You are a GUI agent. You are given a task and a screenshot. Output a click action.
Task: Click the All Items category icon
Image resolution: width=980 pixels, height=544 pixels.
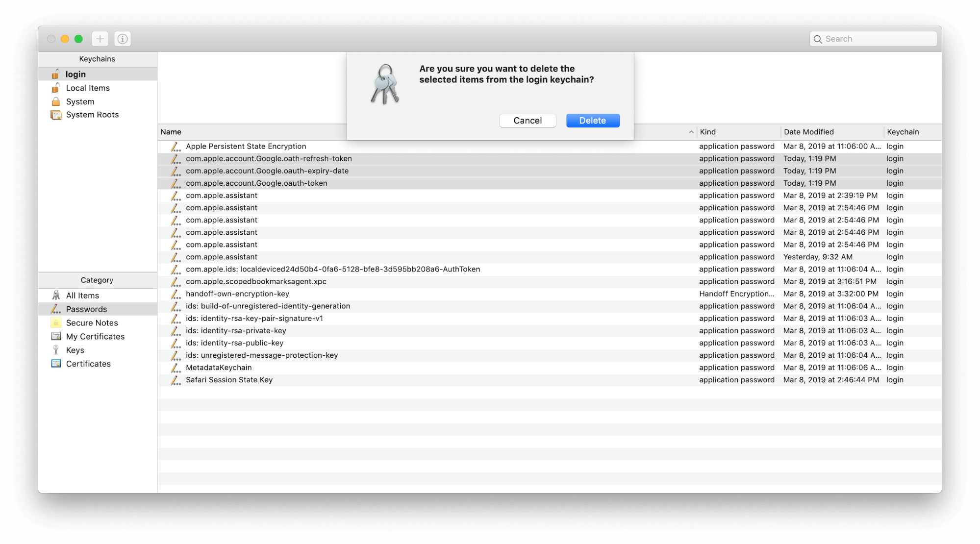(56, 295)
